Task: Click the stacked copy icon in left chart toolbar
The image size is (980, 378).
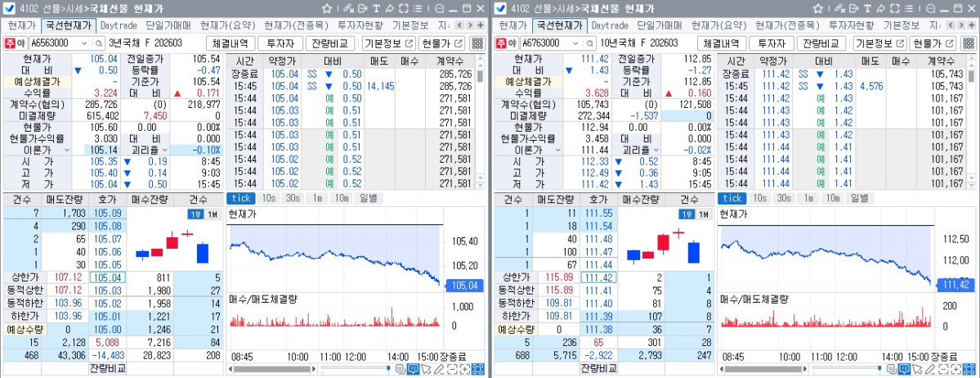Action: pos(400,369)
